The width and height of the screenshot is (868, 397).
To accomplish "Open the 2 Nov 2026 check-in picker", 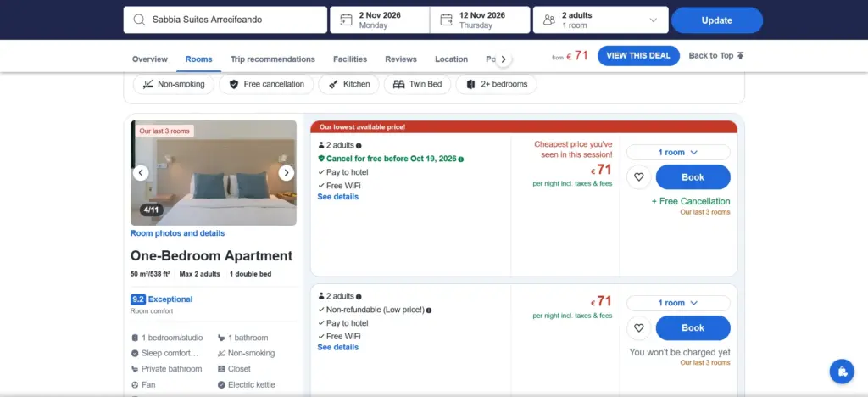I will coord(380,20).
